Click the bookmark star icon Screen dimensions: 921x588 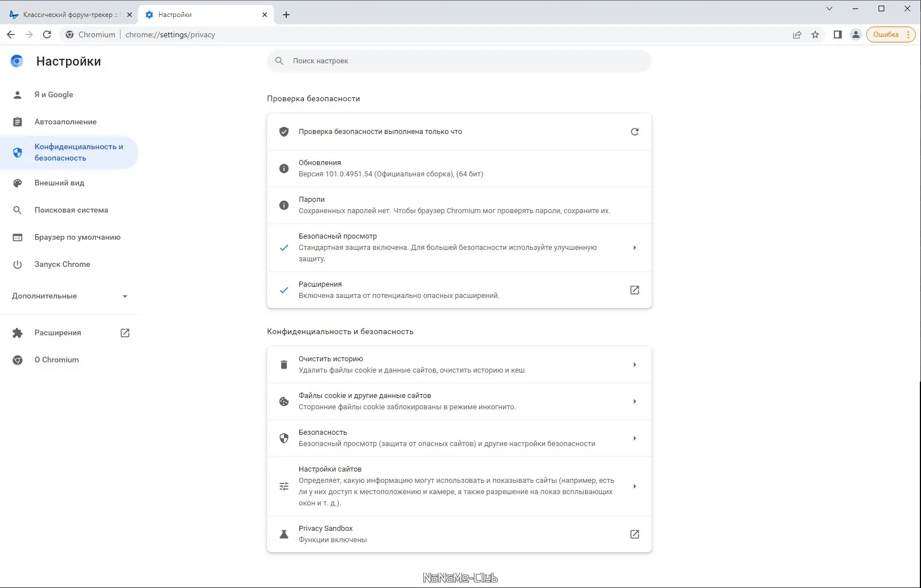coord(815,34)
